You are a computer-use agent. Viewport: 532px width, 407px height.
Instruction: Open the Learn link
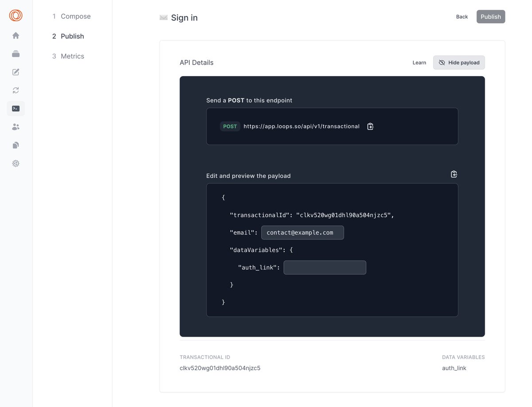[x=419, y=63]
